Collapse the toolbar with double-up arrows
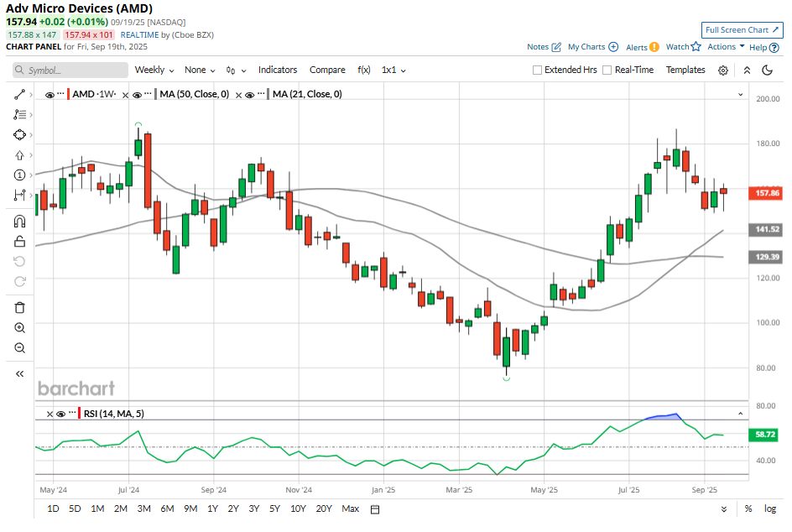 [747, 70]
